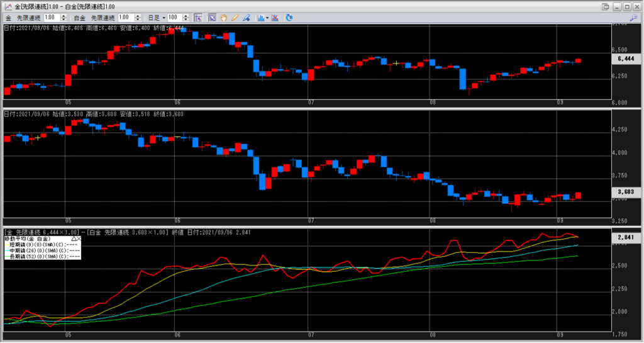
Task: Expand the chart indicator dropdown arrow
Action: 267,18
